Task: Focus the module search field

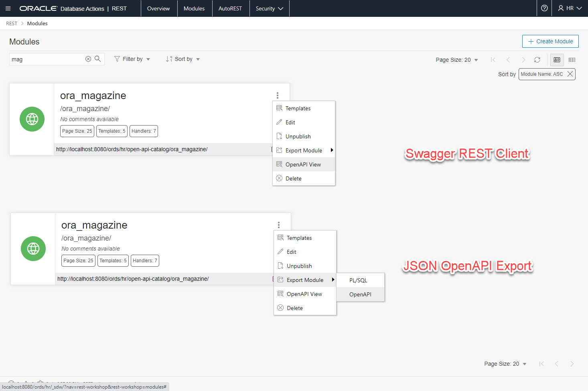Action: click(46, 59)
